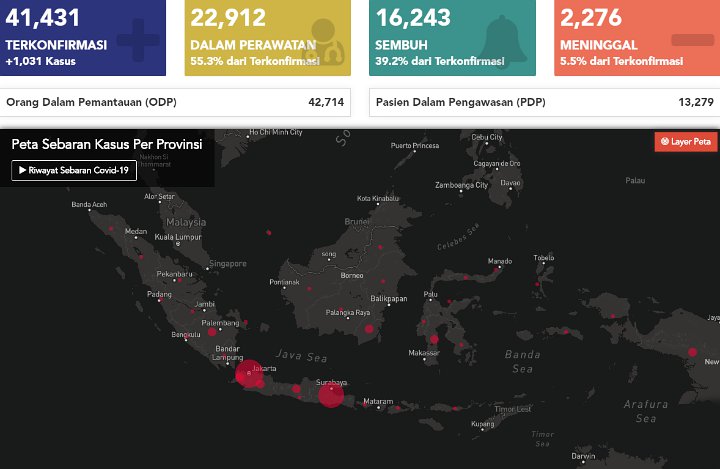
Task: Click the minus icon on Meninggal card
Action: click(x=692, y=40)
